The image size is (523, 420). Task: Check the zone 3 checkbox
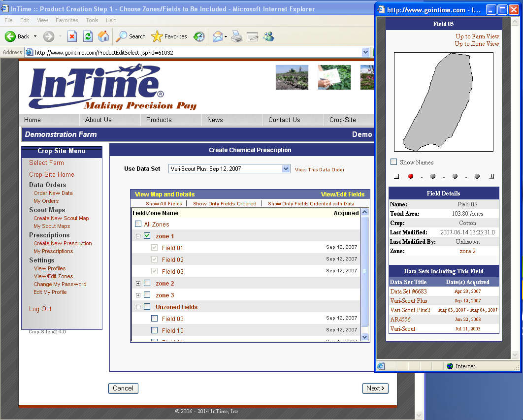[147, 295]
